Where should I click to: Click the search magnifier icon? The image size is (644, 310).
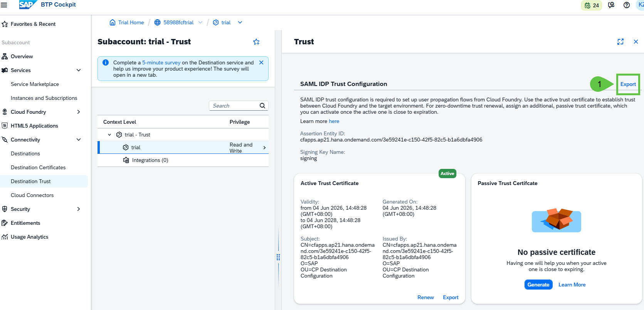click(x=262, y=106)
